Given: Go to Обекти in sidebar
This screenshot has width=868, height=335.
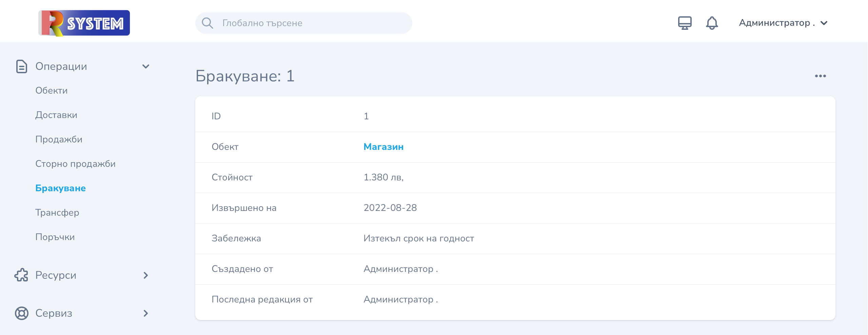Looking at the screenshot, I should pos(52,91).
